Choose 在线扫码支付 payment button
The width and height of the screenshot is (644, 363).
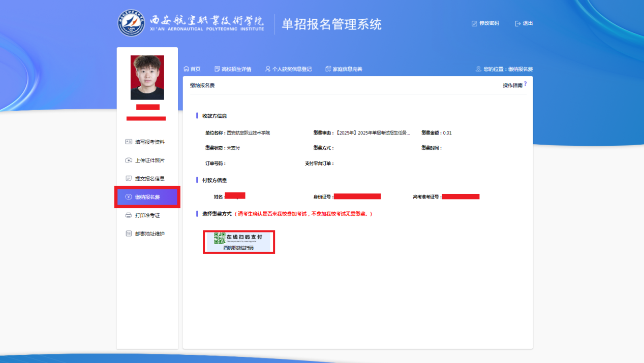[x=239, y=242]
